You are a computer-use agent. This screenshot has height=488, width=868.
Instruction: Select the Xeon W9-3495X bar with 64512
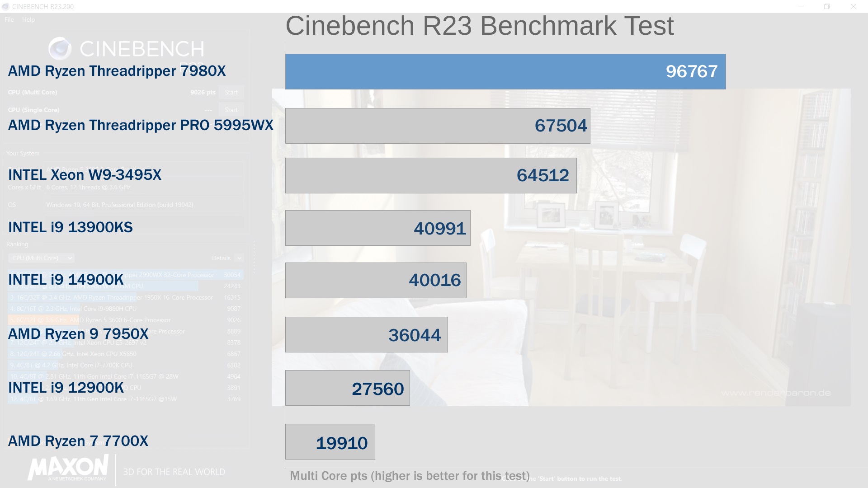(x=431, y=175)
